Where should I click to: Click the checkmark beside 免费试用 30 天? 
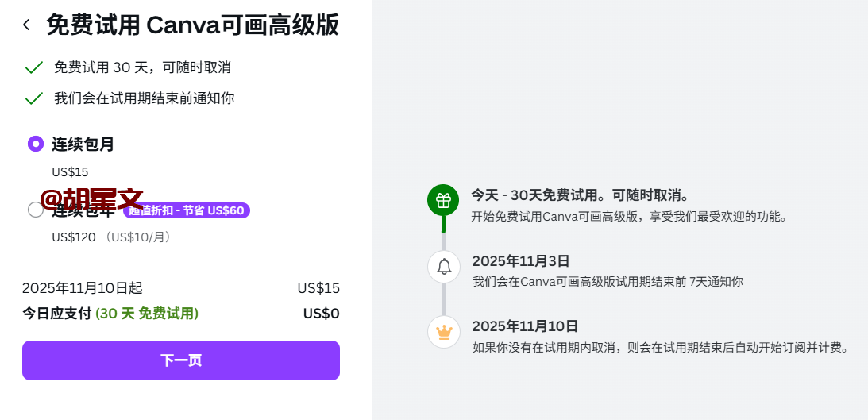tap(34, 67)
